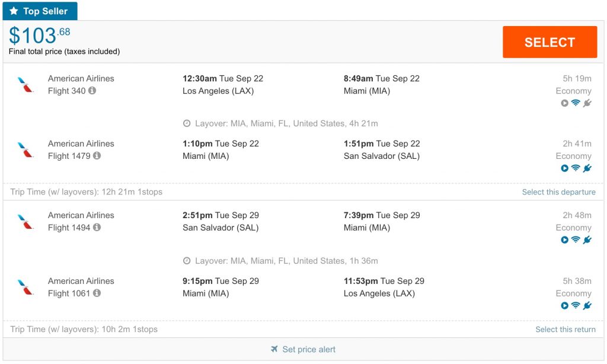607x364 pixels.
Task: Click the clock icon on first Miami layover
Action: [x=187, y=123]
